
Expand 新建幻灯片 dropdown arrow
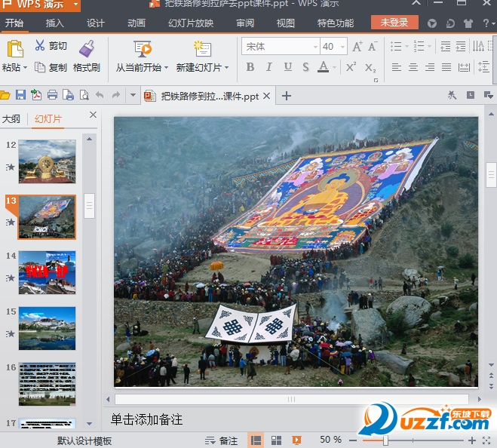(227, 68)
